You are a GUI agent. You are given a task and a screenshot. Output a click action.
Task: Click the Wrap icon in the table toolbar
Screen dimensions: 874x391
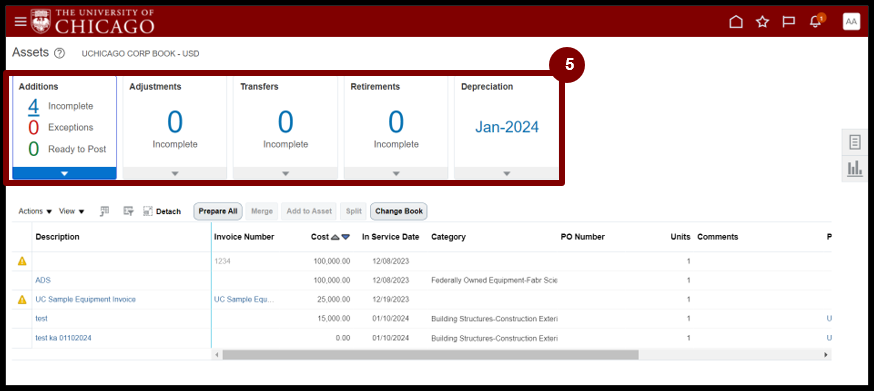tap(129, 211)
